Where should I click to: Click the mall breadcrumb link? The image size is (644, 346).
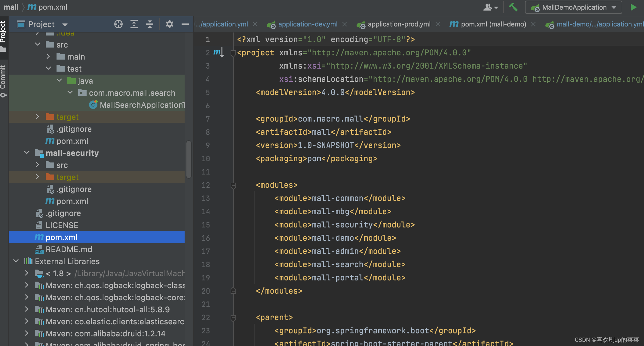[11, 7]
